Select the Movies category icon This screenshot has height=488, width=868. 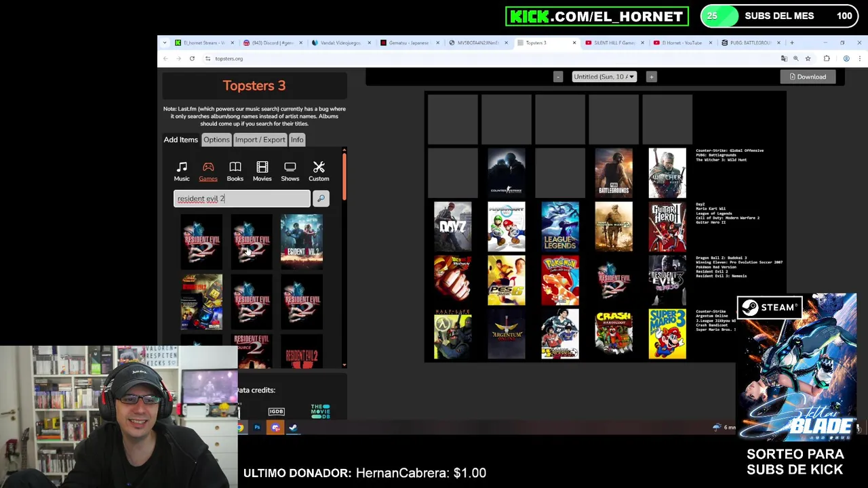pos(262,171)
